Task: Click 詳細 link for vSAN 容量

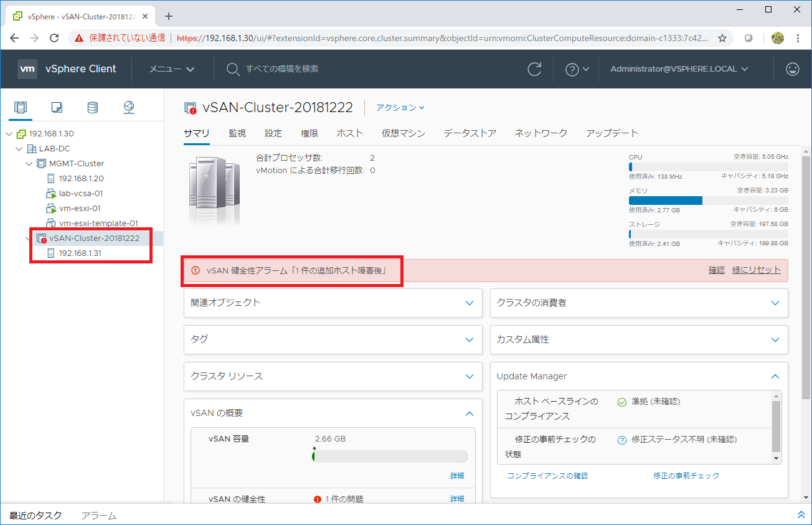Action: tap(457, 476)
